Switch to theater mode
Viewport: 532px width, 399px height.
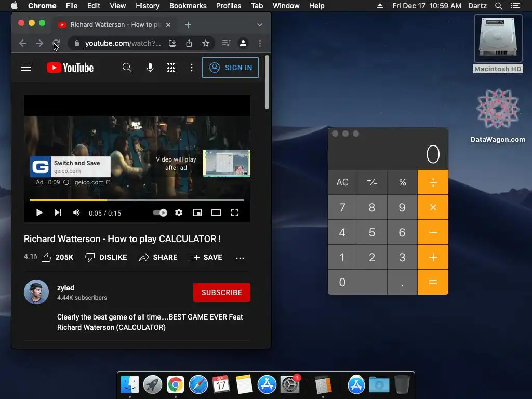tap(216, 212)
